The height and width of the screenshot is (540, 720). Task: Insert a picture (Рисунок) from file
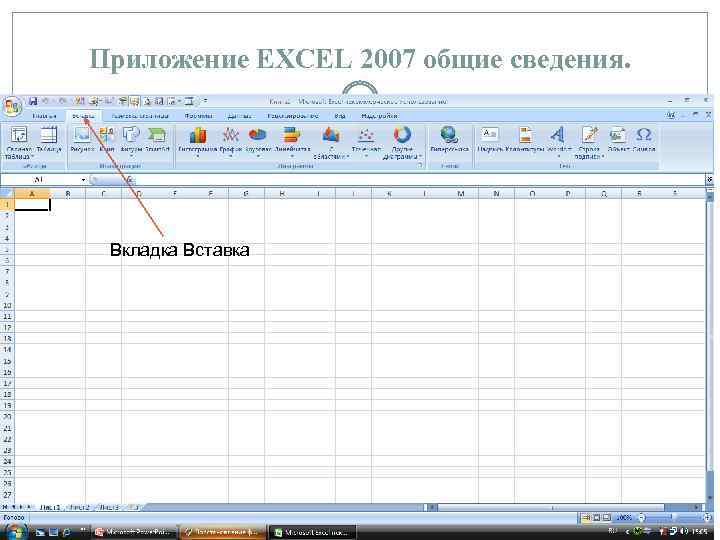pos(82,140)
